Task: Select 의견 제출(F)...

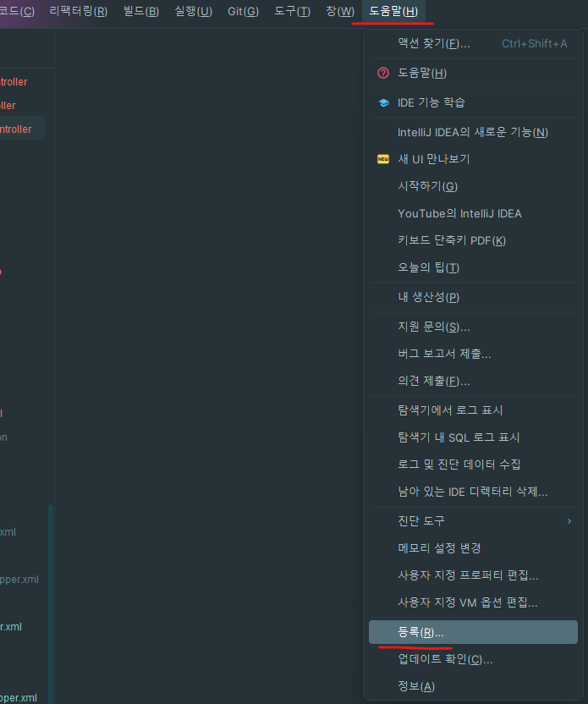Action: [473, 381]
